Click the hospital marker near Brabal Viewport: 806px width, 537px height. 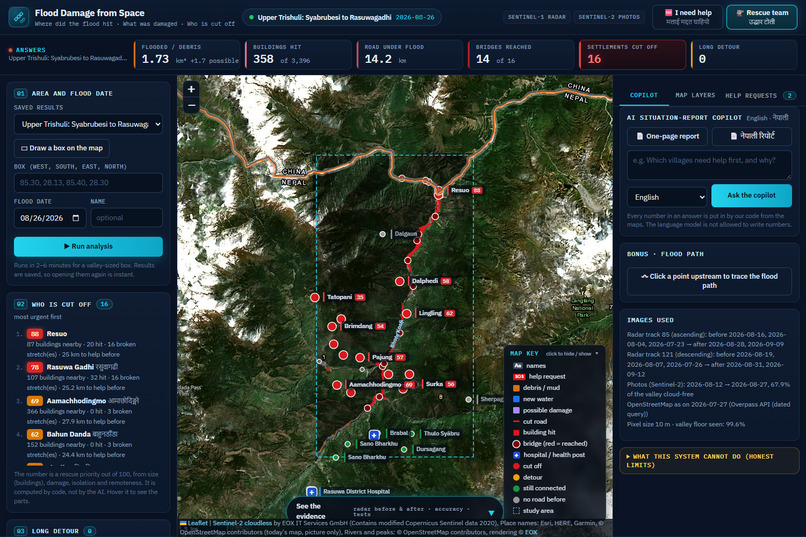(374, 435)
